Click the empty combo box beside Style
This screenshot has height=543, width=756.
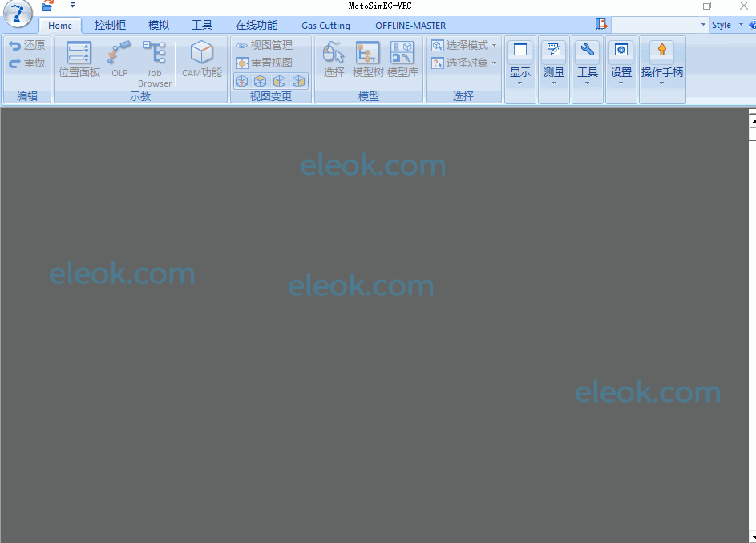tap(659, 25)
